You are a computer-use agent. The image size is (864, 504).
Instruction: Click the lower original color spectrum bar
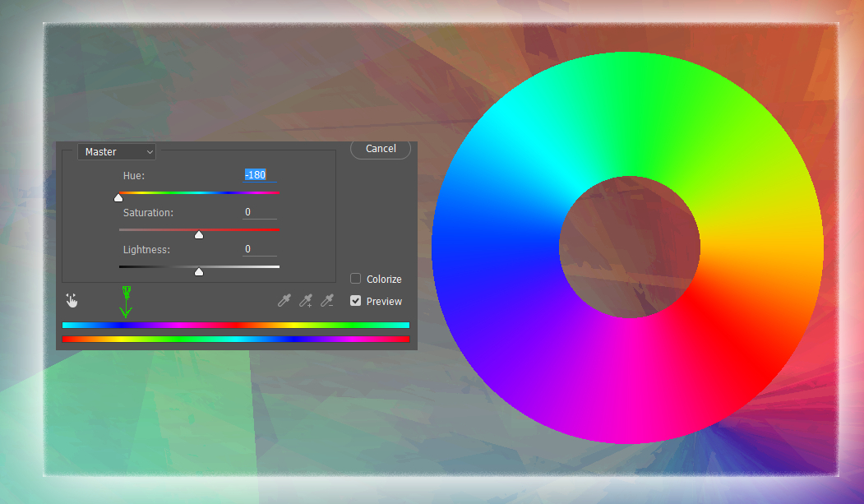point(236,339)
